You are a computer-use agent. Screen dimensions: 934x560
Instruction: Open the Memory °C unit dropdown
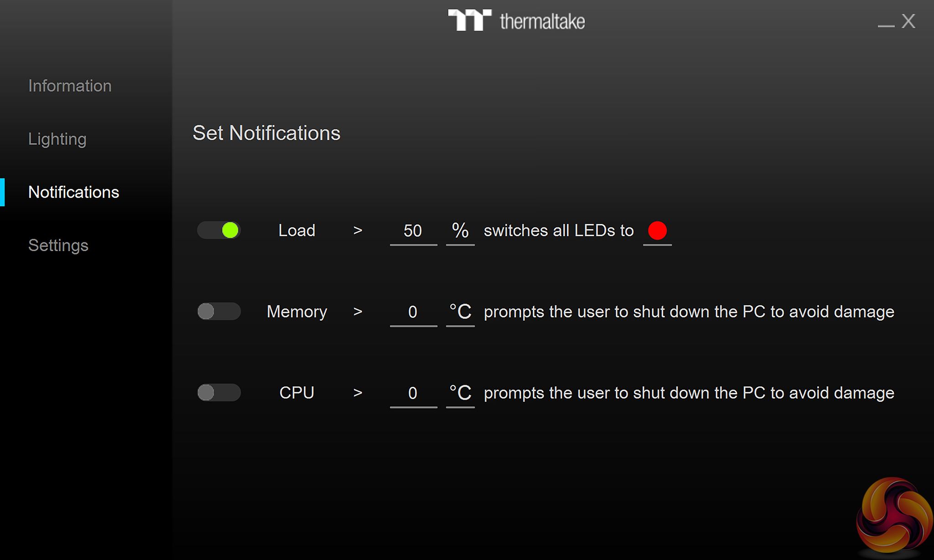coord(460,312)
